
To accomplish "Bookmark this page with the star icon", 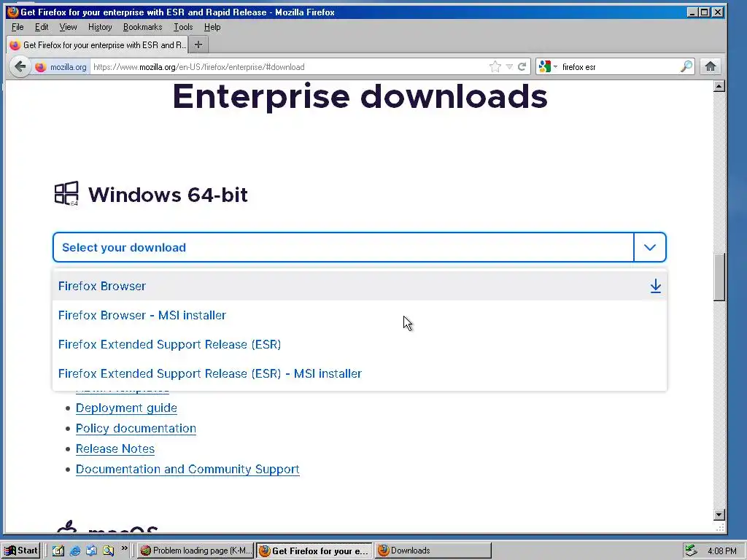I will click(495, 66).
